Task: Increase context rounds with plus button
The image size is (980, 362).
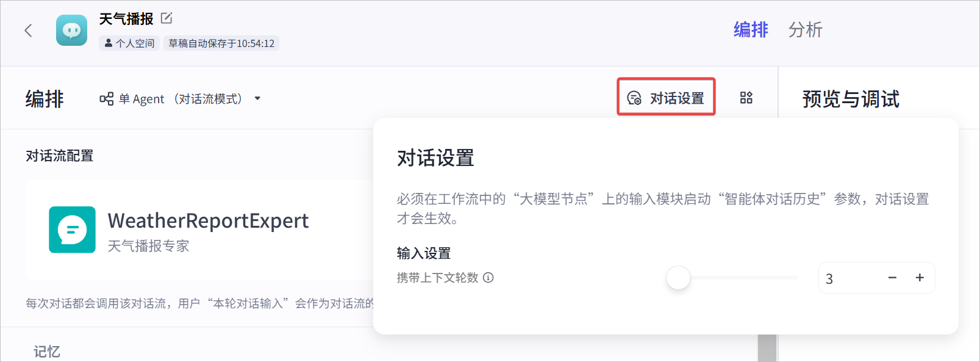Action: click(x=920, y=278)
